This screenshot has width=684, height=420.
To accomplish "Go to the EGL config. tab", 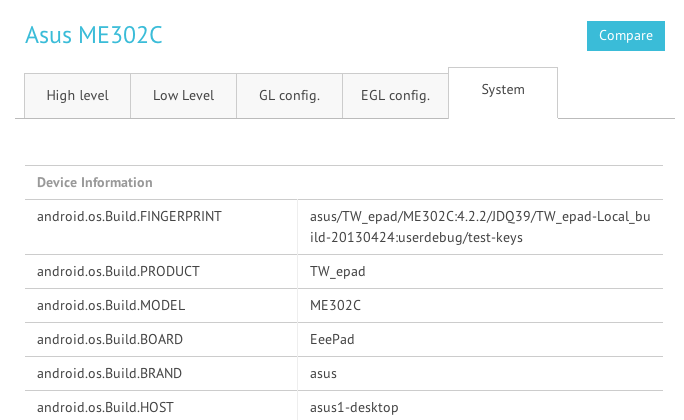I will (x=395, y=96).
